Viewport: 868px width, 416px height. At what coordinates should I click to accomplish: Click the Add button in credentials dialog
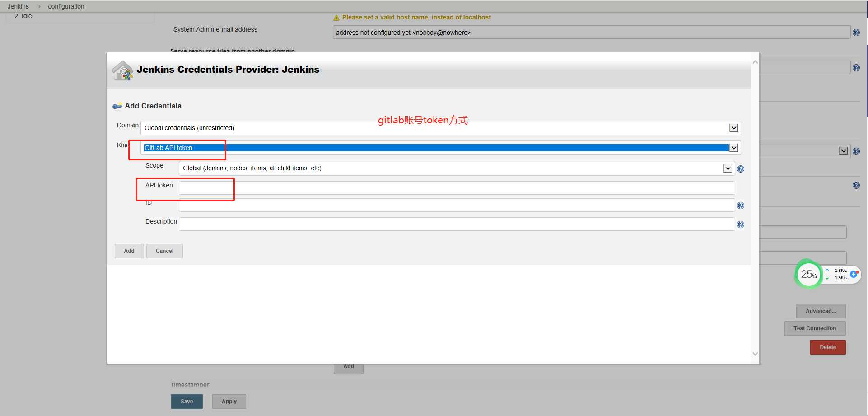(x=129, y=251)
